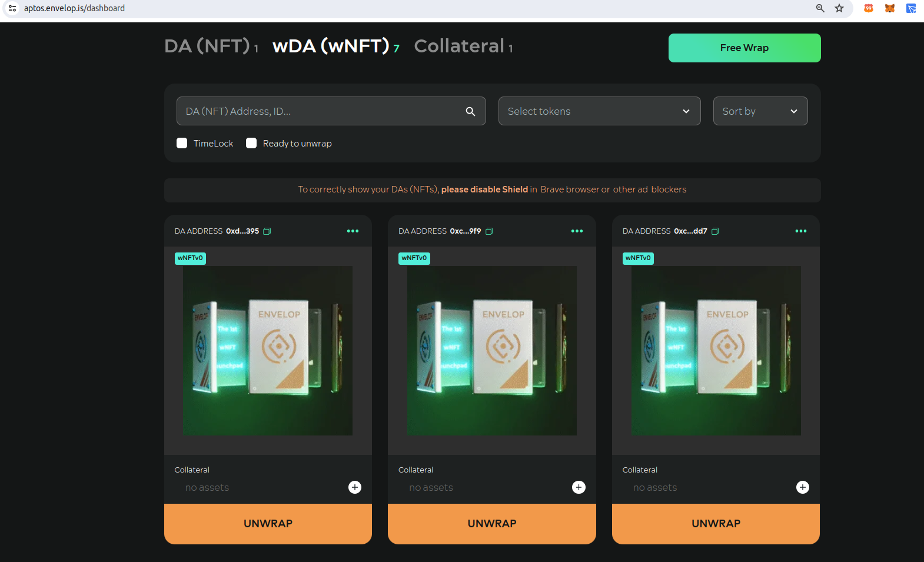Switch to the DA (NFT) tab
This screenshot has width=924, height=562.
[211, 46]
